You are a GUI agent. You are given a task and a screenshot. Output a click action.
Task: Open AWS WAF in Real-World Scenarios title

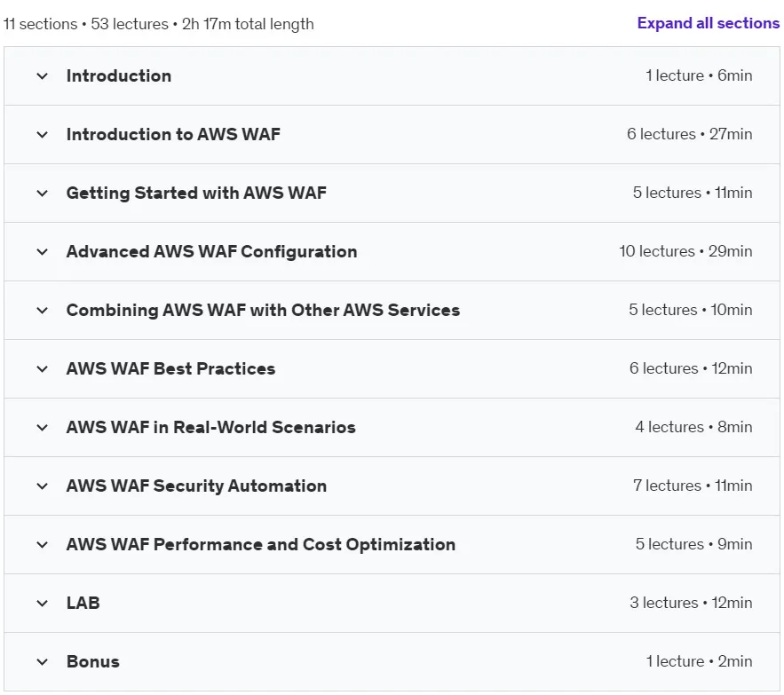pyautogui.click(x=211, y=428)
